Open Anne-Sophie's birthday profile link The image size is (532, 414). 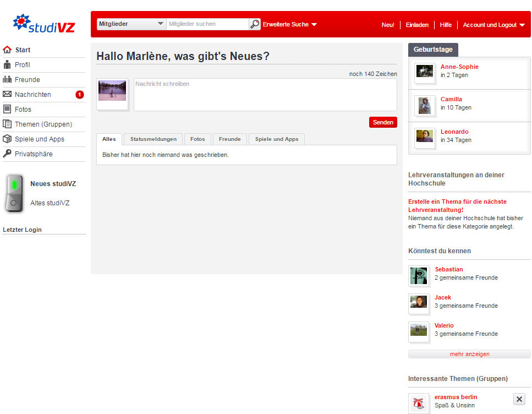click(x=459, y=67)
